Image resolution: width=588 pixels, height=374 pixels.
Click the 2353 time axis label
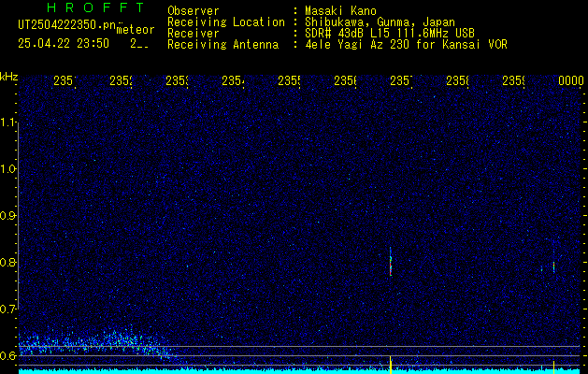(178, 80)
